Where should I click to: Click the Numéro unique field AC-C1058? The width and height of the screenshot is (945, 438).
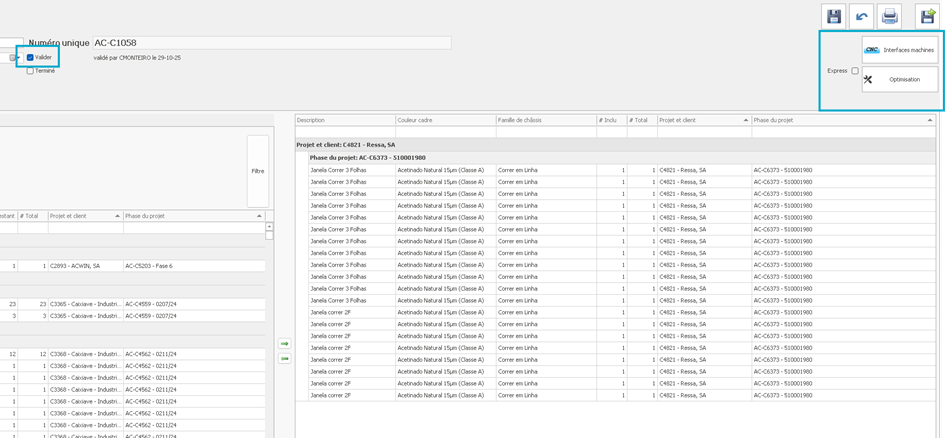270,43
